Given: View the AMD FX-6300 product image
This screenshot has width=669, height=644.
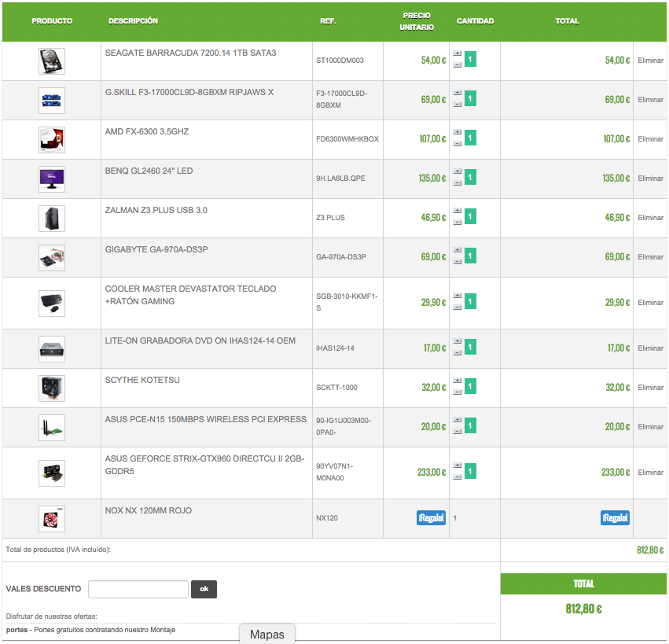Looking at the screenshot, I should 52,139.
